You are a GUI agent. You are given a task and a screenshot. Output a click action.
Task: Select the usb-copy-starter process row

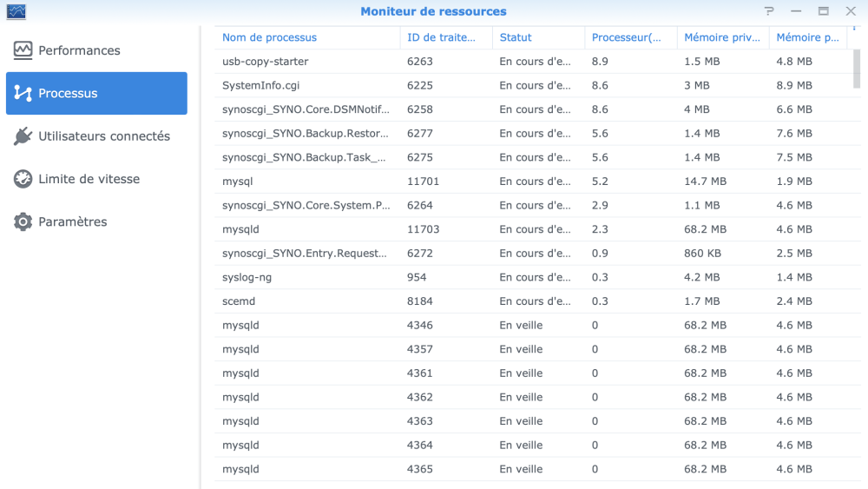point(266,62)
